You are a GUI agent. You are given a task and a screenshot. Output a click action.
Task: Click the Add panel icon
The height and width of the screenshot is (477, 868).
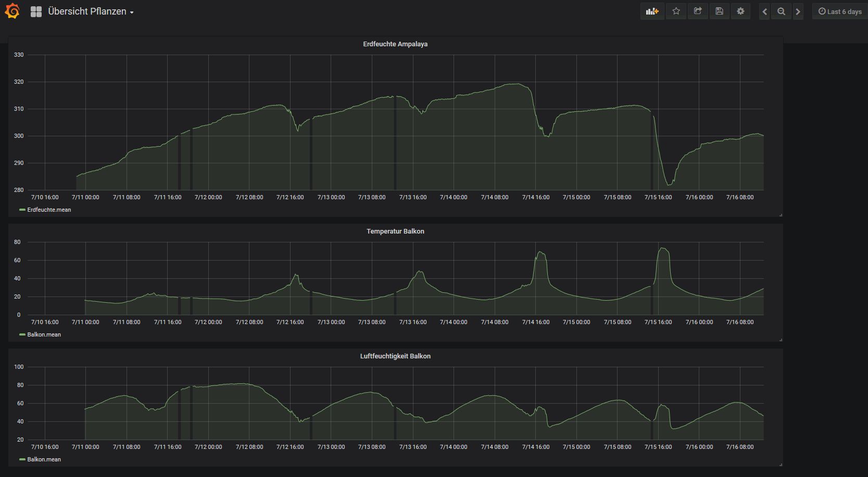click(652, 11)
